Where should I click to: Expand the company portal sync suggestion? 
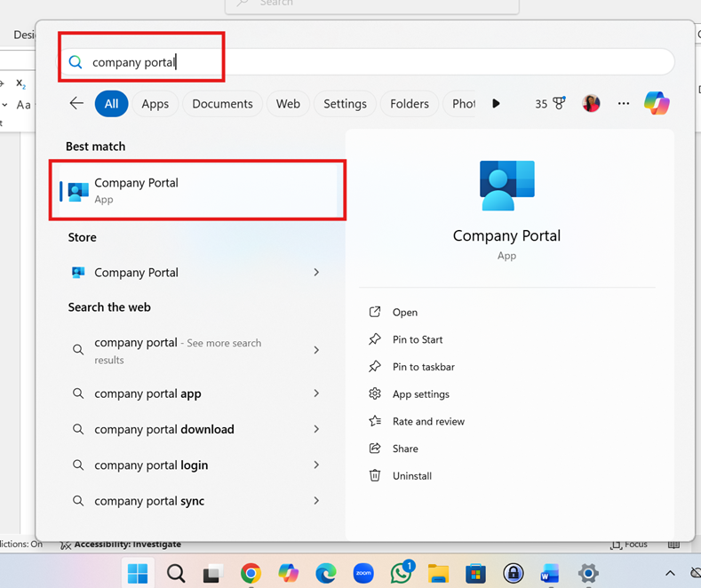pyautogui.click(x=316, y=501)
